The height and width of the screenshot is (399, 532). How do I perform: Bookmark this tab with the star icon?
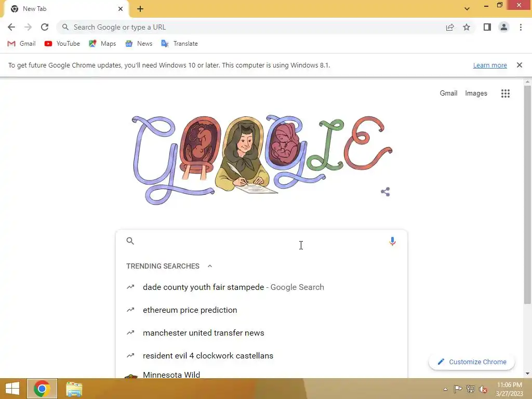click(467, 27)
